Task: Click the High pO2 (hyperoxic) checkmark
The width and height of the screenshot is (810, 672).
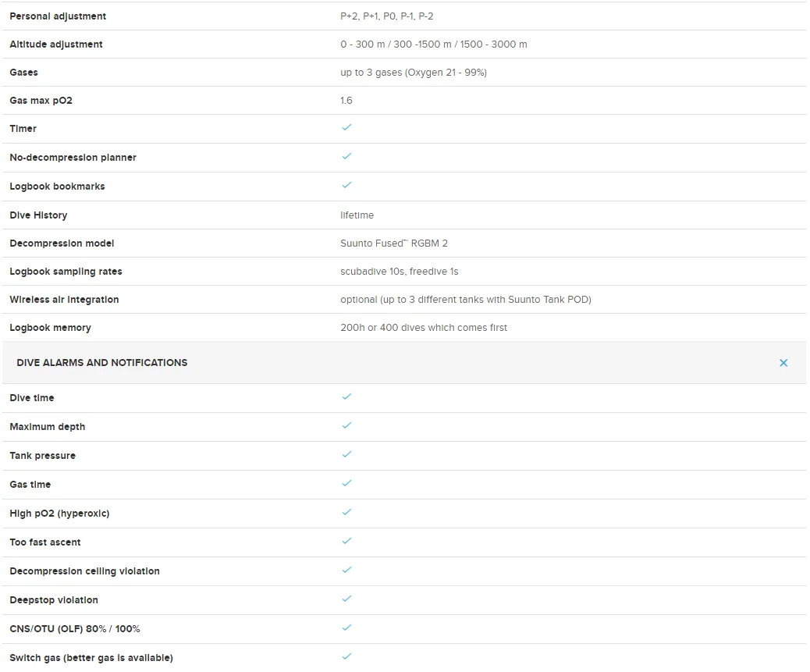Action: pyautogui.click(x=346, y=512)
